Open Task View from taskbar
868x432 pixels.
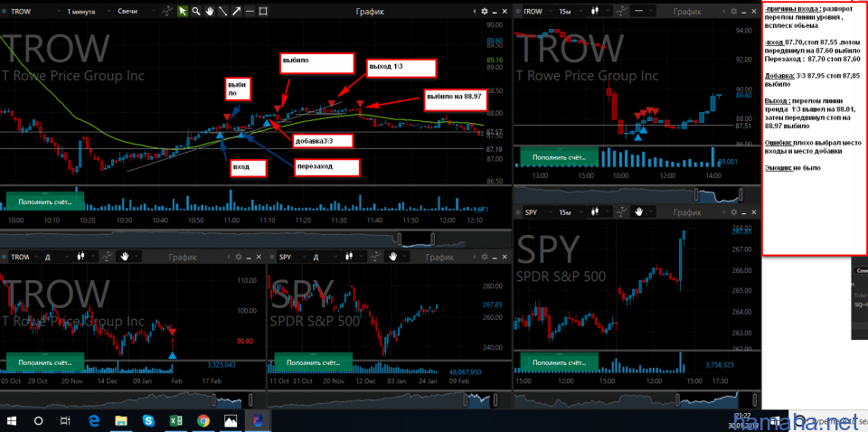coord(65,420)
